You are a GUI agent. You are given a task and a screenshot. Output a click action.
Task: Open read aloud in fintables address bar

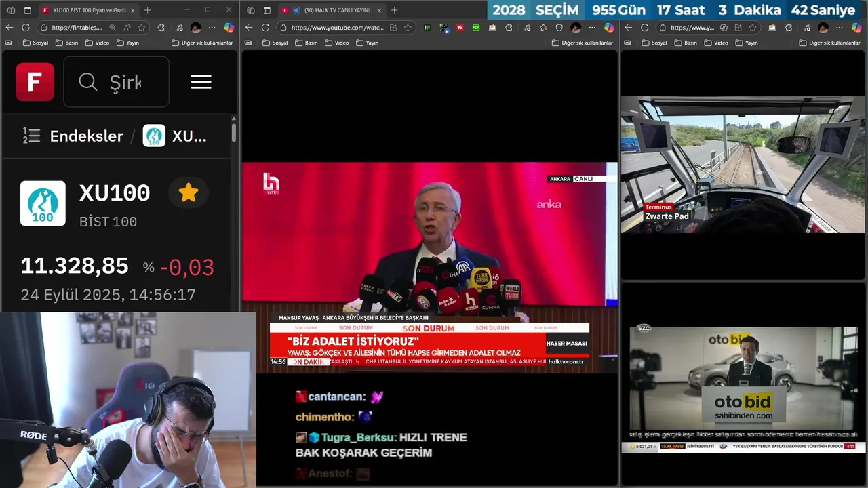pyautogui.click(x=127, y=28)
